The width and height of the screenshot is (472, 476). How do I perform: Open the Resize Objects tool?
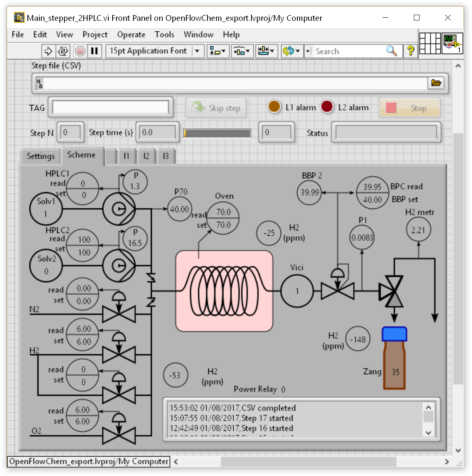pos(266,51)
